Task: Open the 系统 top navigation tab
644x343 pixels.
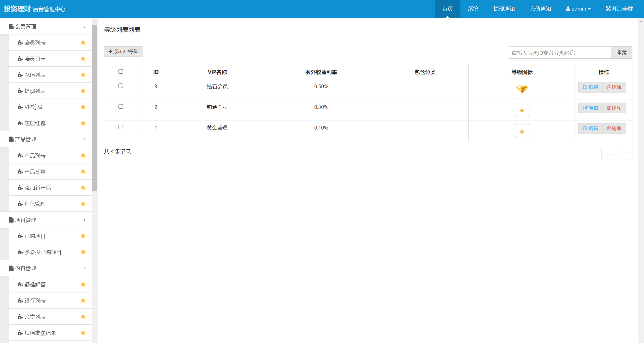Action: (473, 9)
